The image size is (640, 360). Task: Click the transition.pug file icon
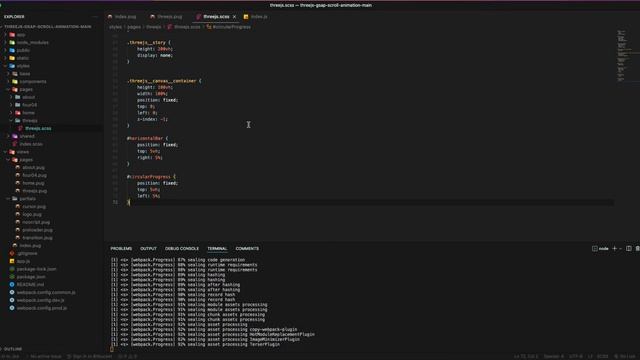click(x=18, y=238)
